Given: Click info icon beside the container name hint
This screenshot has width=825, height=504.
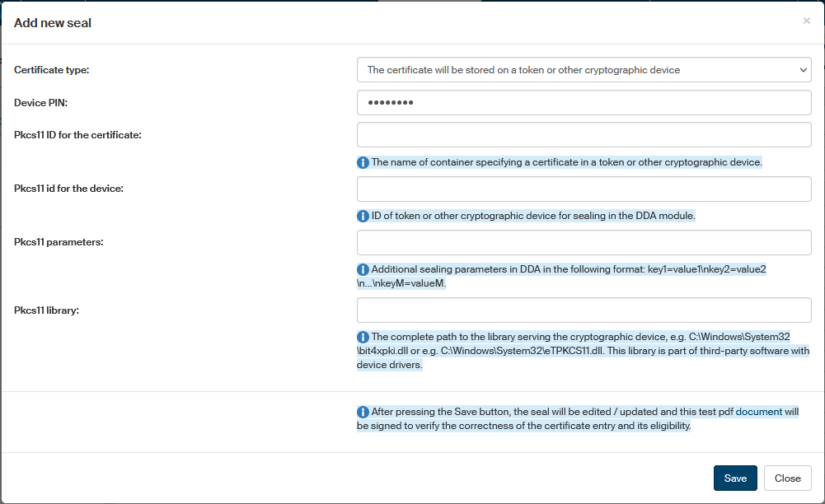Looking at the screenshot, I should (363, 162).
